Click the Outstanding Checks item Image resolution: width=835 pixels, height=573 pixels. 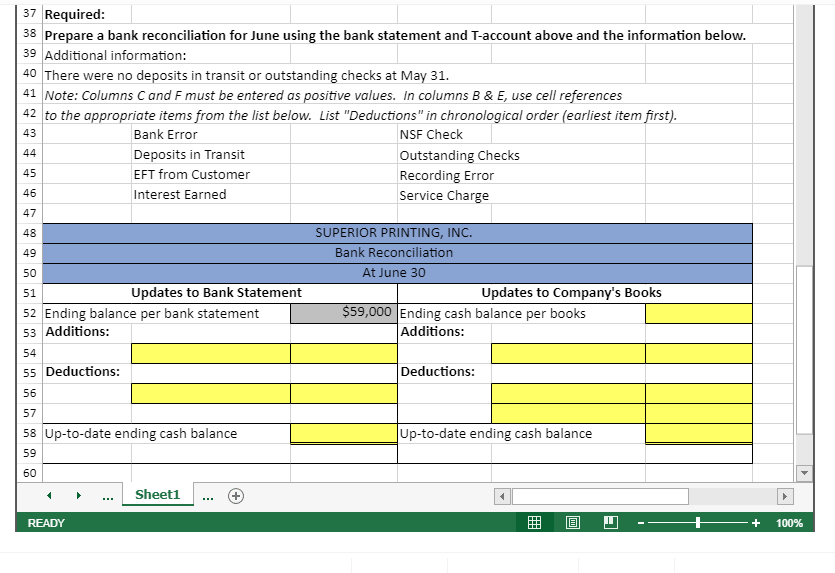point(460,155)
